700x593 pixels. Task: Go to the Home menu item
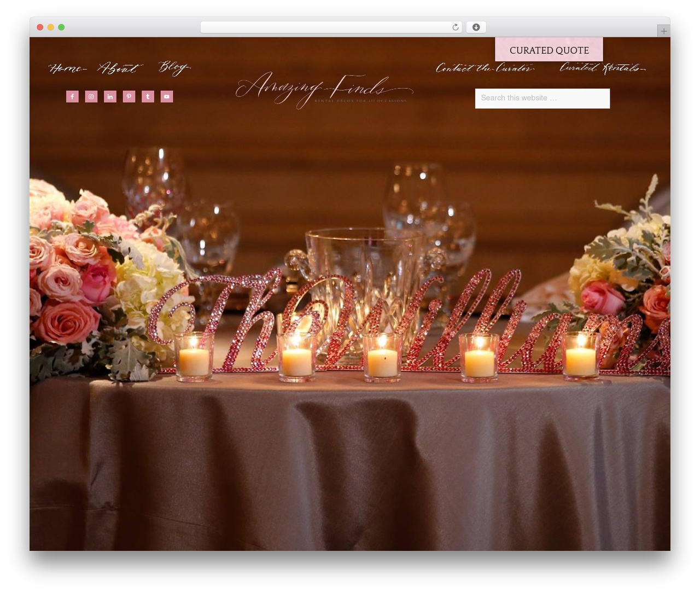tap(68, 68)
